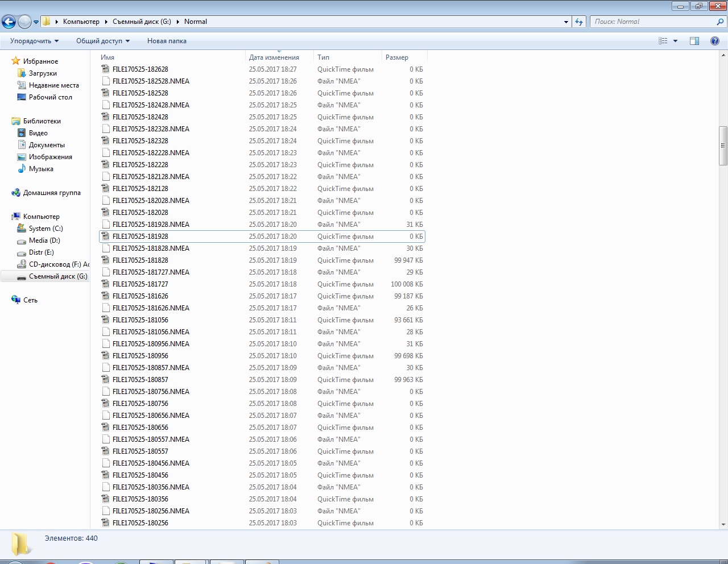Click the vertical scrollbar thumb
This screenshot has height=564, width=728.
pos(723,146)
